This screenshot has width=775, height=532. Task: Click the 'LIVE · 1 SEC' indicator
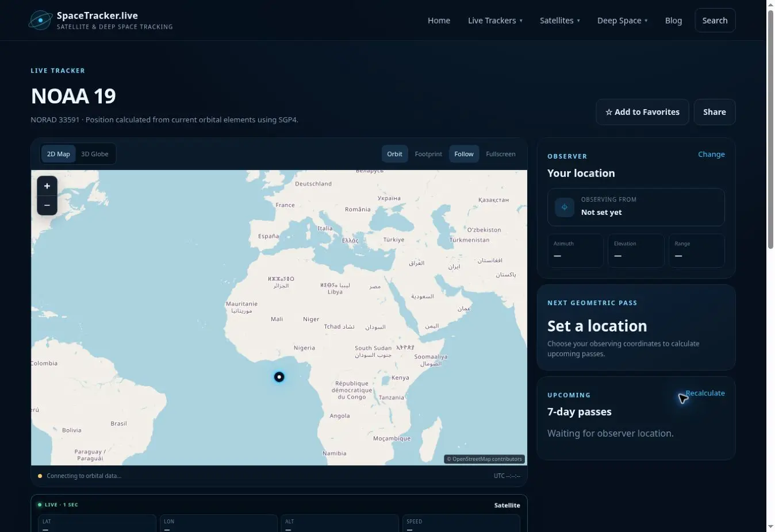tap(58, 505)
